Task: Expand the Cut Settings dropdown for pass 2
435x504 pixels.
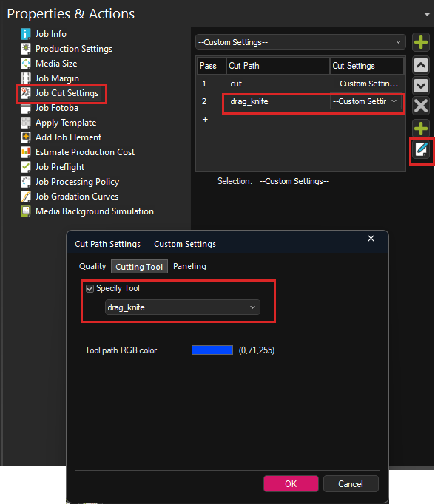Action: [366, 101]
